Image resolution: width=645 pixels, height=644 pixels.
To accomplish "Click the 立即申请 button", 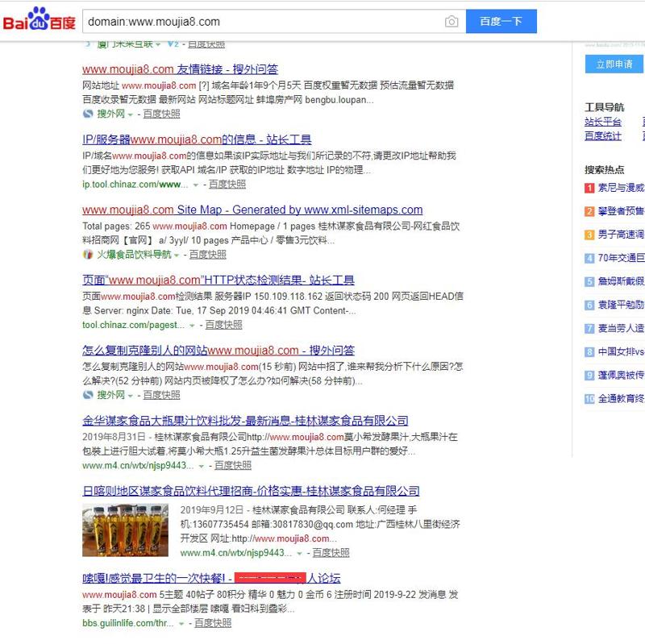I will (614, 64).
